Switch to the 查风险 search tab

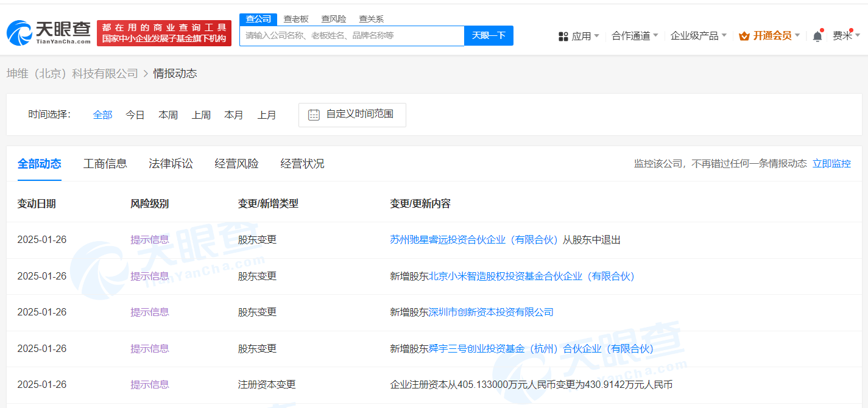tap(334, 19)
